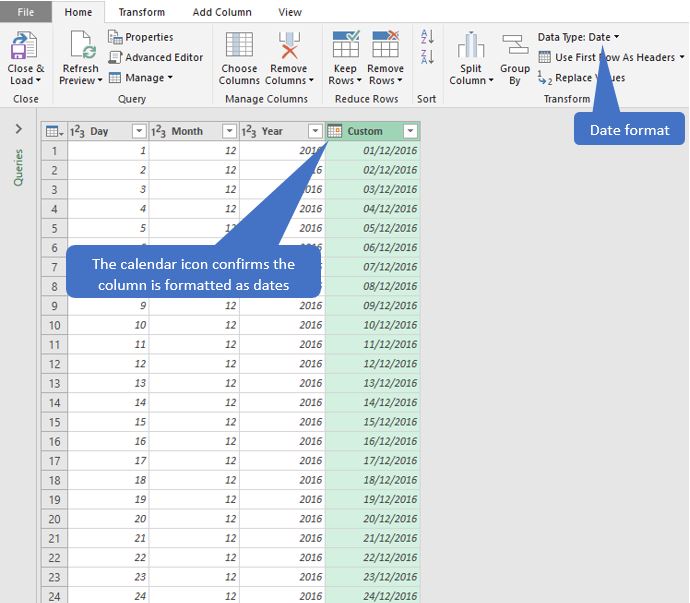This screenshot has width=690, height=603.
Task: Click the Queries pane label
Action: point(18,168)
